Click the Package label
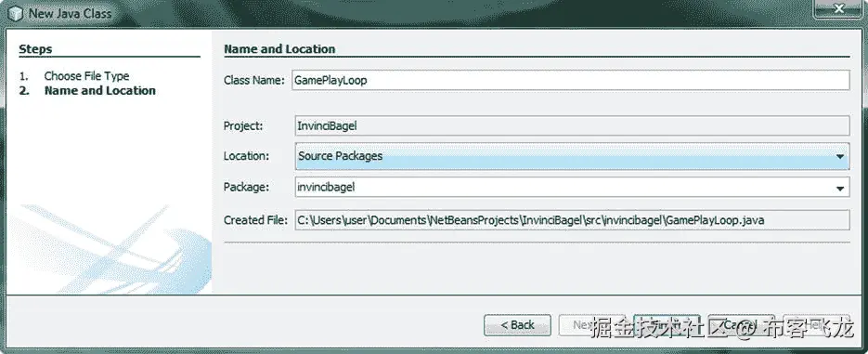The width and height of the screenshot is (868, 354). (x=246, y=188)
